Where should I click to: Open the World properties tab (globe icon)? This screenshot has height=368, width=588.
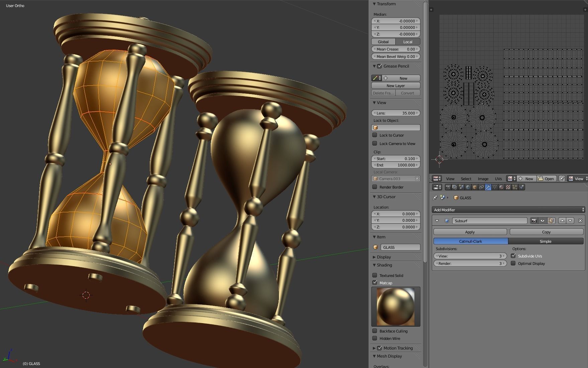468,187
